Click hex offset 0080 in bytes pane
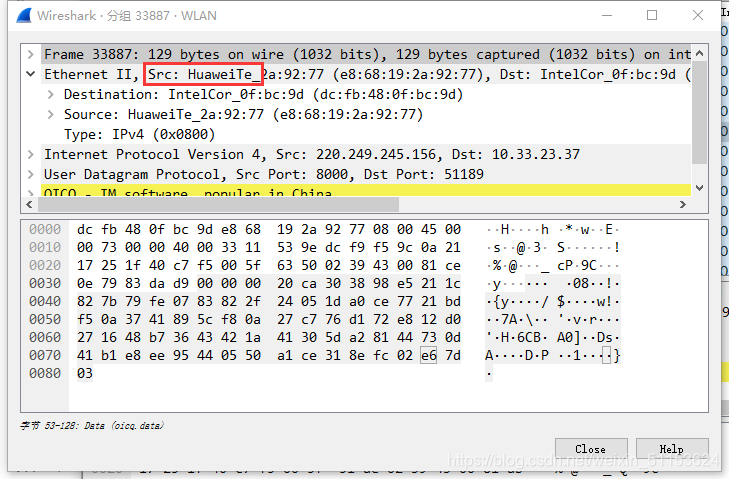This screenshot has height=479, width=729. [x=45, y=373]
